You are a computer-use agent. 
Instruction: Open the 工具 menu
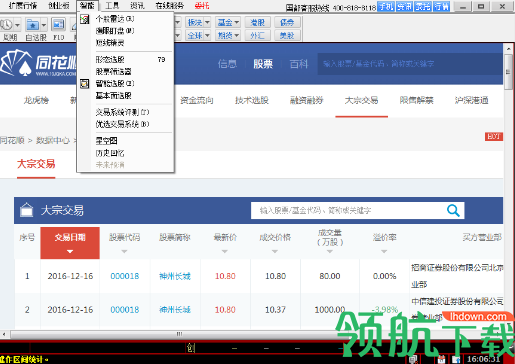pos(112,6)
